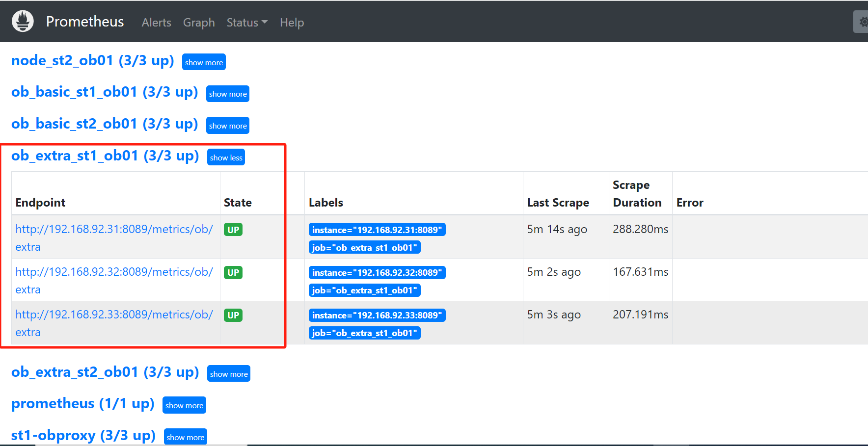Open endpoint 192.168.92.31:8089 metrics link

114,238
